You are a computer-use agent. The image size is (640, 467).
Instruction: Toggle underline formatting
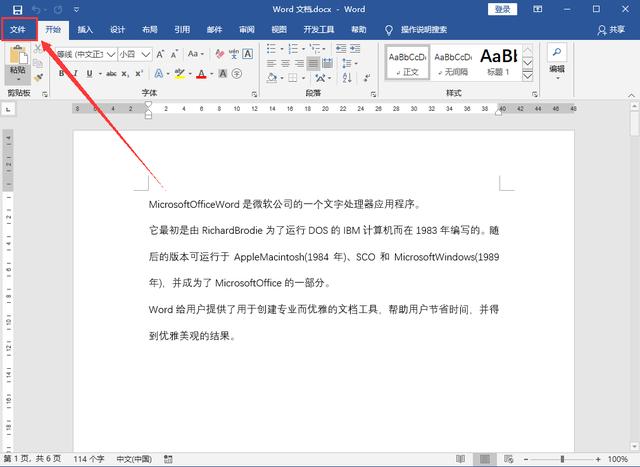click(89, 73)
